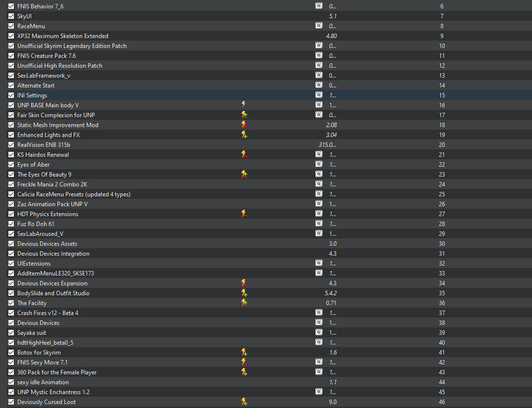Click priority number 44 for sexy idle Animation
This screenshot has width=532, height=408.
[x=442, y=382]
